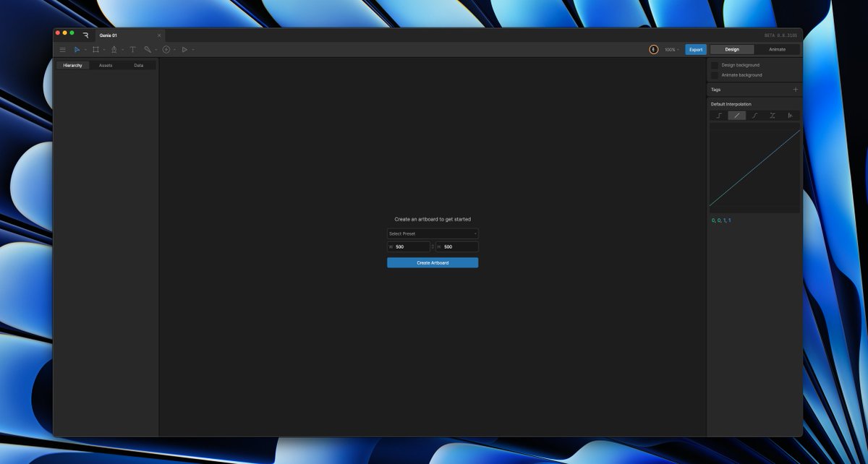Open the Animate background color swatch
The width and height of the screenshot is (868, 464).
[x=715, y=75]
